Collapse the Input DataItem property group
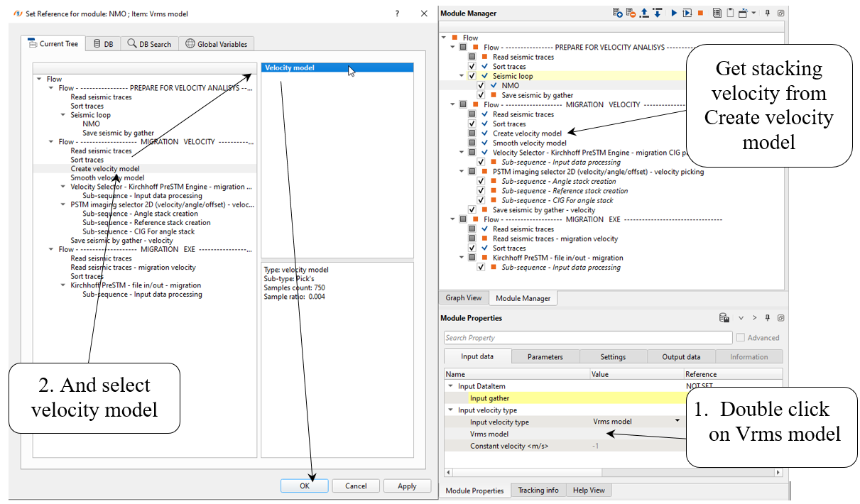The height and width of the screenshot is (504, 860). 450,386
